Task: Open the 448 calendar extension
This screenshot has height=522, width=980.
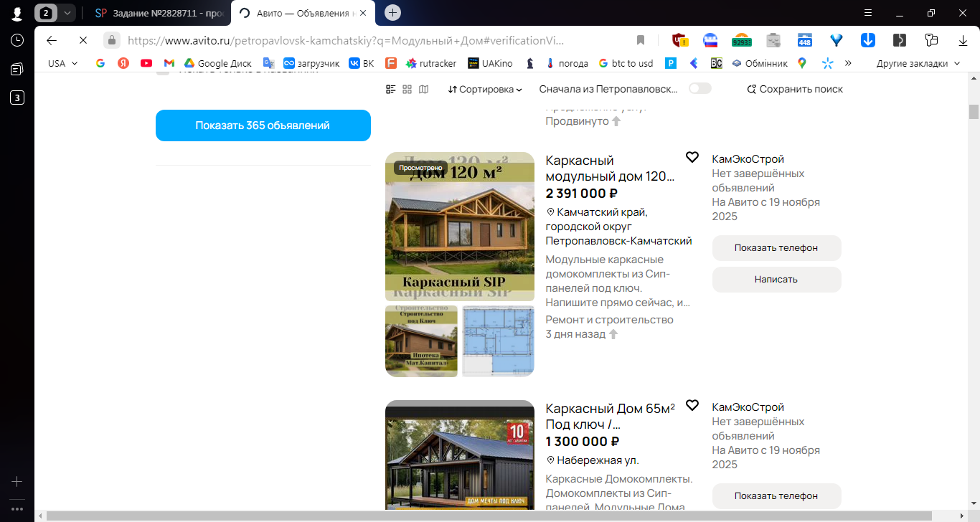Action: pyautogui.click(x=805, y=40)
